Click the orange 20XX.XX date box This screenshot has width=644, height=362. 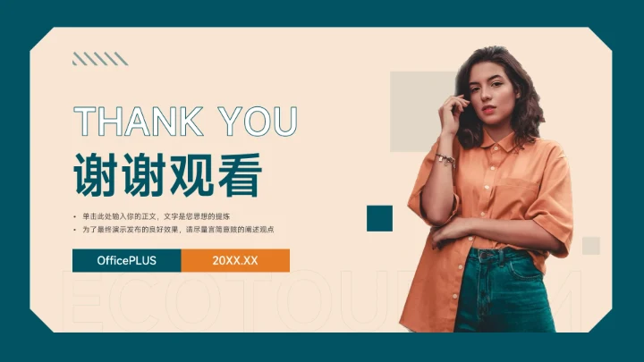(x=235, y=260)
